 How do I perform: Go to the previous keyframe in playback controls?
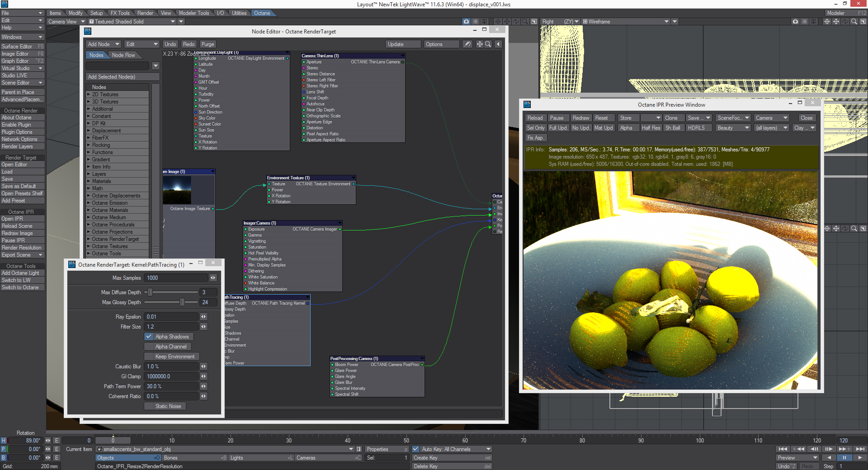798,449
